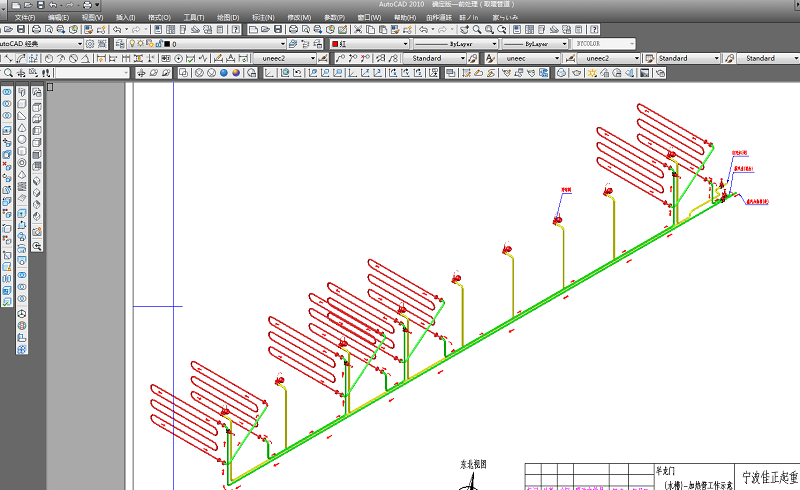Click the Undo arrow in quick access toolbar

click(x=53, y=5)
